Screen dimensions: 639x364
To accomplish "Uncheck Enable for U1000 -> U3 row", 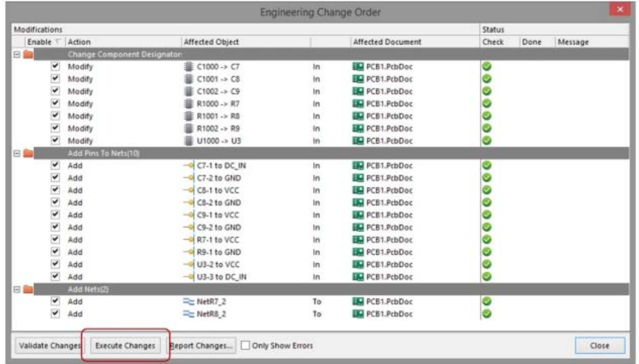I will (56, 141).
